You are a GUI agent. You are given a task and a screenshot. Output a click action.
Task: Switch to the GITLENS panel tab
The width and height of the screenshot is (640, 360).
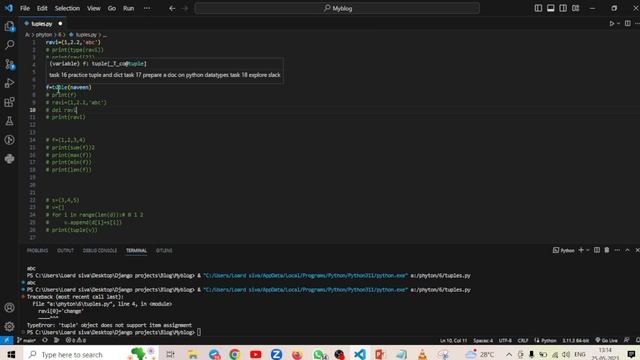coord(164,250)
